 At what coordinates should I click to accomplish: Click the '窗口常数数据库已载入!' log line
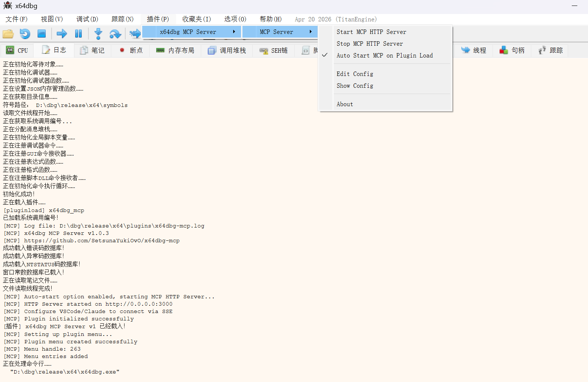click(x=34, y=272)
